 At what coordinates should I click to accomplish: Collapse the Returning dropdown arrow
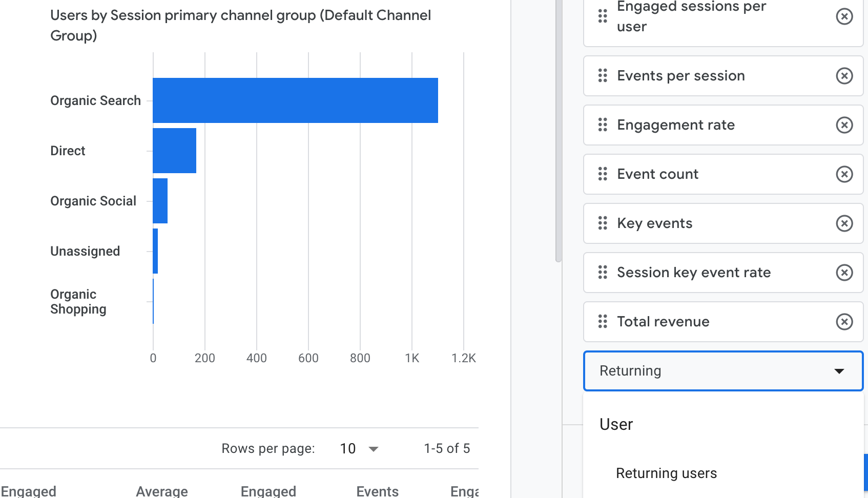(x=839, y=370)
